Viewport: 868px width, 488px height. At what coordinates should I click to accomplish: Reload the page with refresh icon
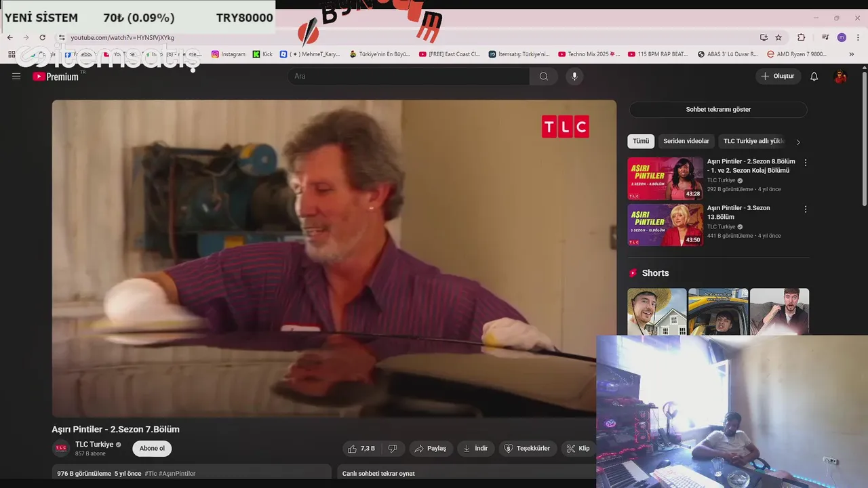(x=42, y=37)
